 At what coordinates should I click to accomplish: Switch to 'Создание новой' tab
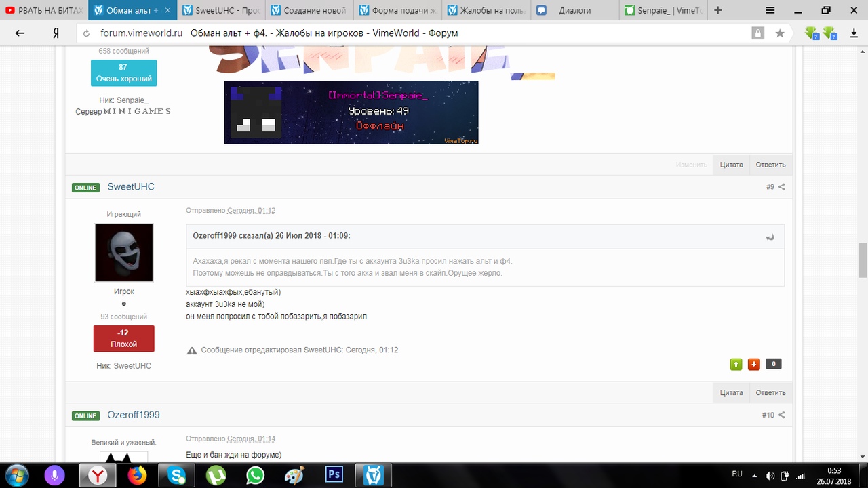310,10
